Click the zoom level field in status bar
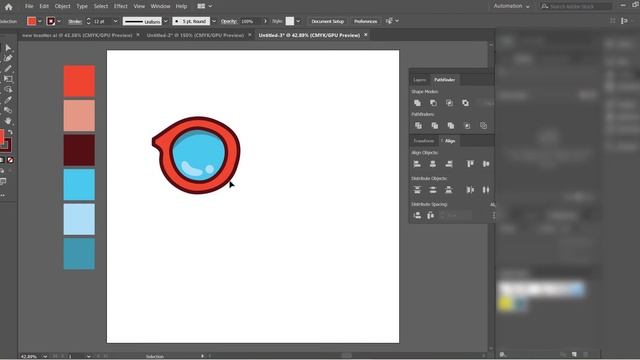640x360 pixels. point(30,356)
